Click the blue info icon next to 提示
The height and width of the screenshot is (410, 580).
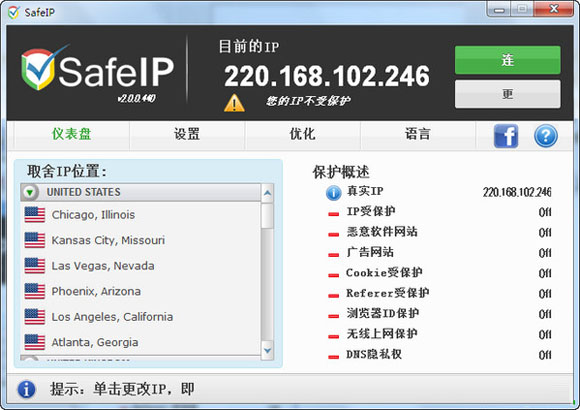tap(27, 389)
